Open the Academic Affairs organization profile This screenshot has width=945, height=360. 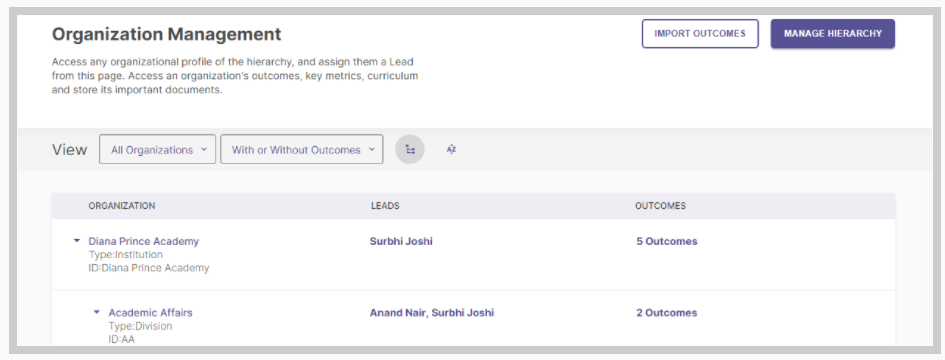point(151,313)
